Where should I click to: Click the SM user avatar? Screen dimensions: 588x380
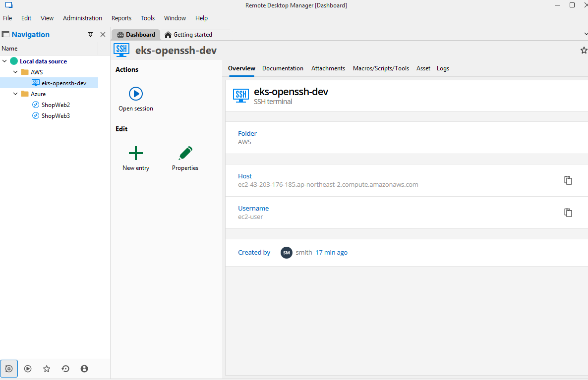click(x=287, y=253)
